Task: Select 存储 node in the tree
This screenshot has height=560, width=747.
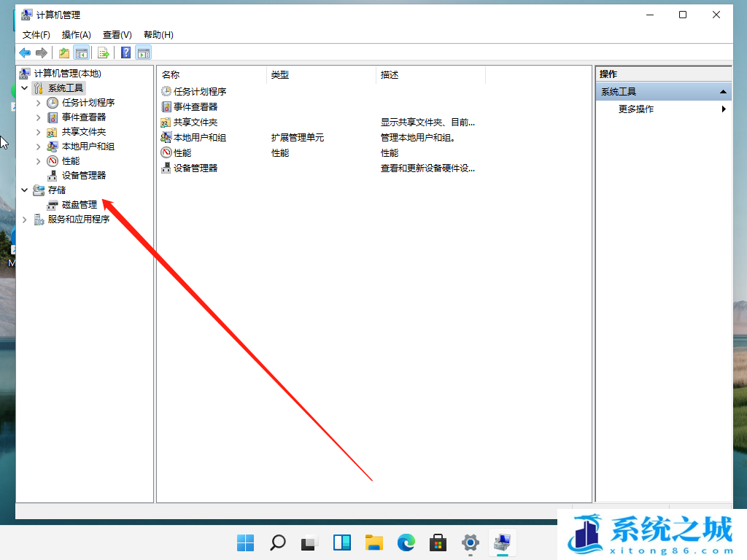Action: 57,190
